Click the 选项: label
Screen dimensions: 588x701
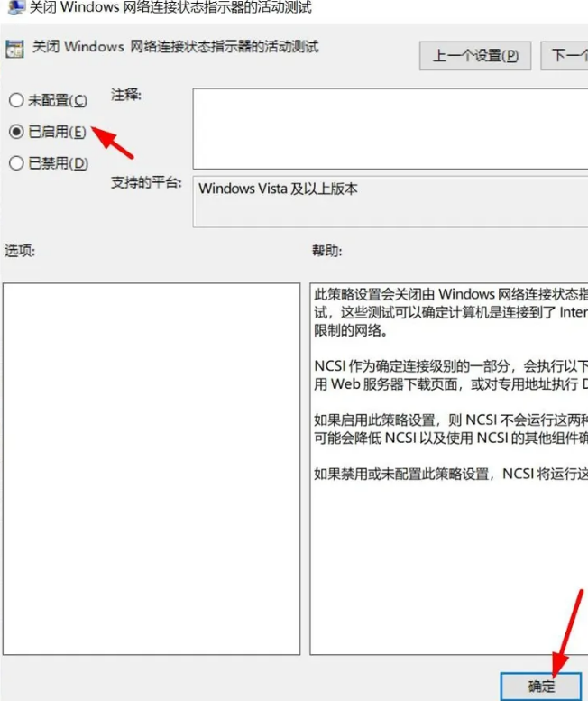point(20,251)
